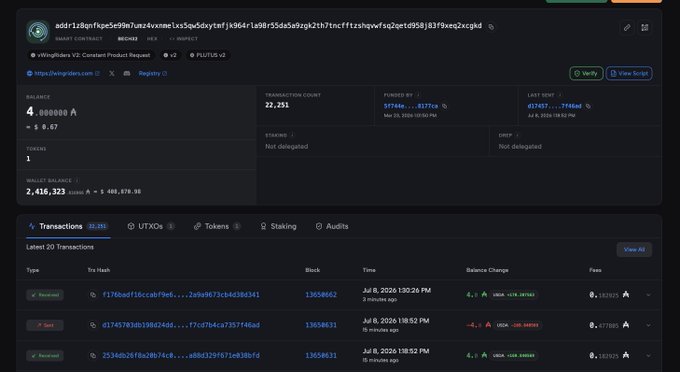Copy hash of transaction d1745703db198d24dd

[93, 325]
